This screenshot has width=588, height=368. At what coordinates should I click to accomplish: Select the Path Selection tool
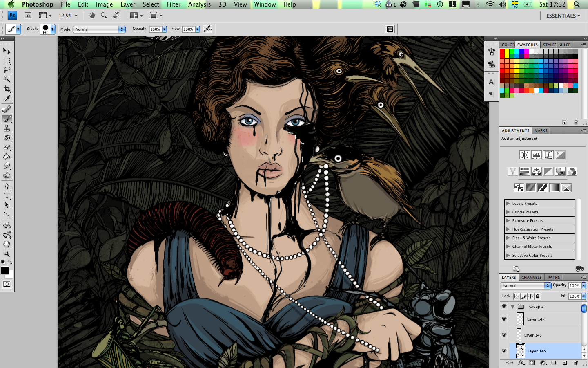[x=7, y=205]
